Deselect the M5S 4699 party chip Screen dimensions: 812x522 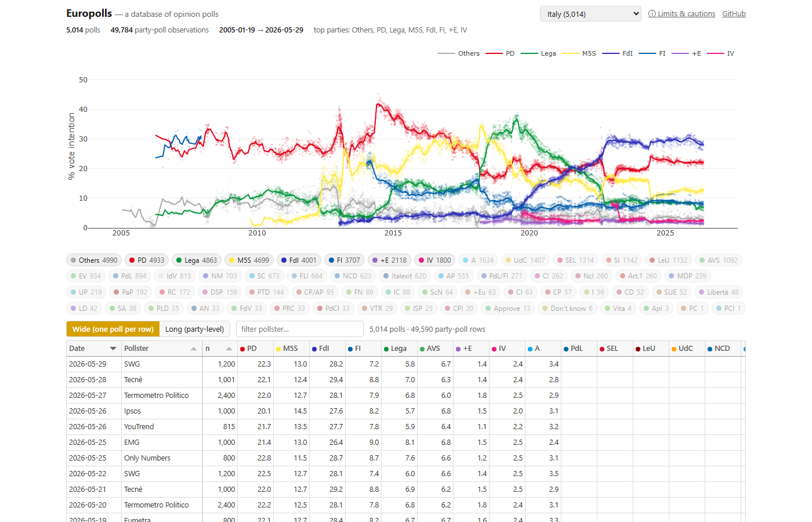point(249,260)
